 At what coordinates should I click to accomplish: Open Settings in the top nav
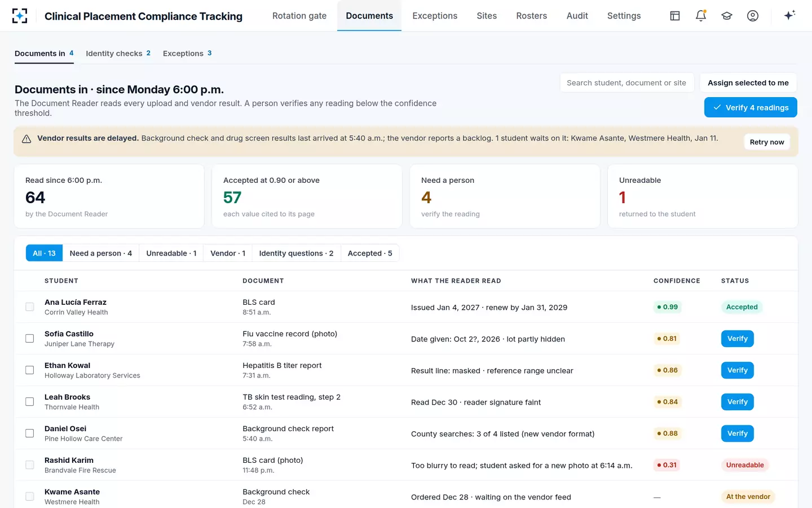click(x=624, y=16)
